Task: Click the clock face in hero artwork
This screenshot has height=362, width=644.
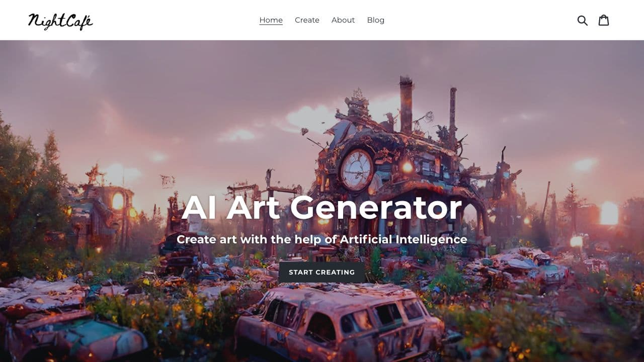Action: [x=357, y=170]
